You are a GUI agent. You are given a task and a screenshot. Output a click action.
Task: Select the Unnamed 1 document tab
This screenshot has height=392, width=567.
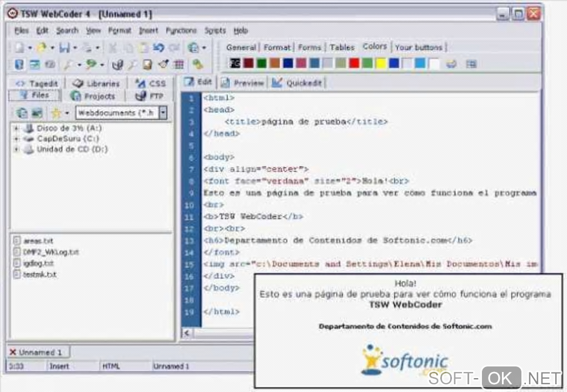[38, 352]
